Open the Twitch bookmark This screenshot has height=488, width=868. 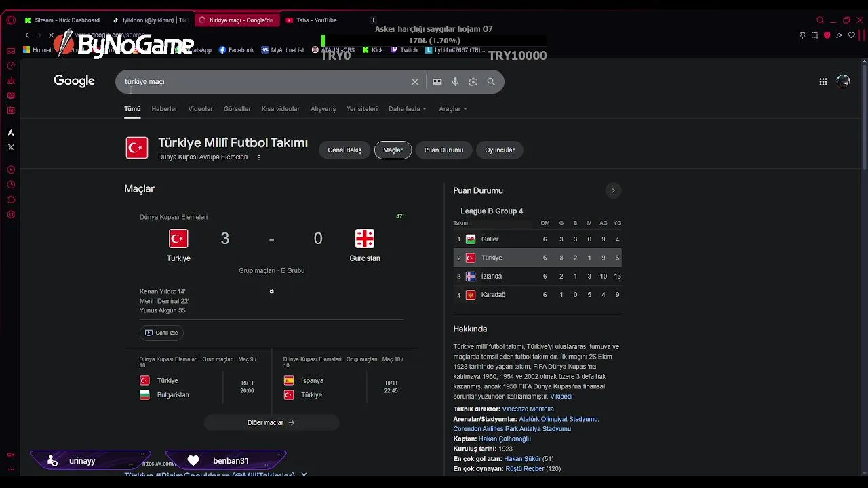(404, 50)
